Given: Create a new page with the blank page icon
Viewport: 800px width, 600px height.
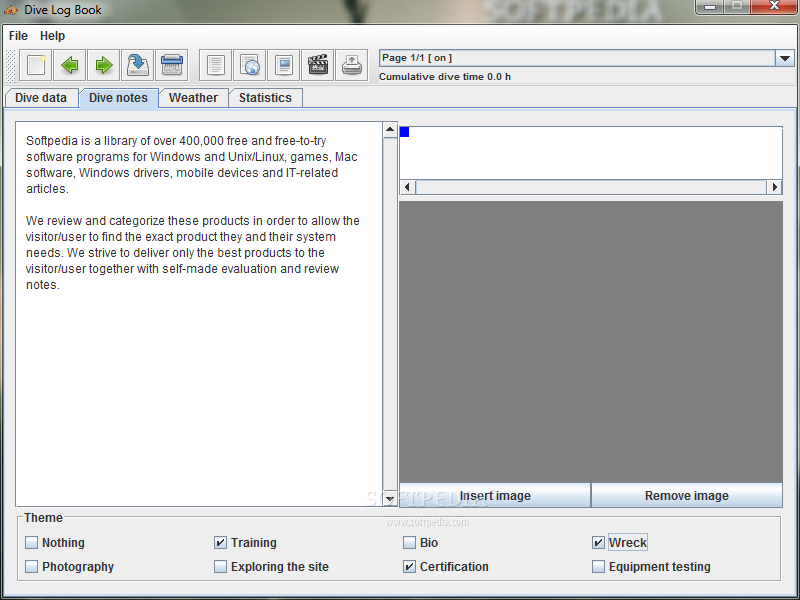Looking at the screenshot, I should point(36,65).
